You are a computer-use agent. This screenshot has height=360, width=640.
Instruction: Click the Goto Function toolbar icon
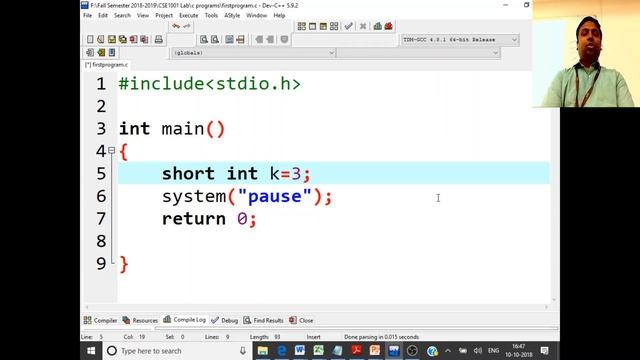coord(229,40)
